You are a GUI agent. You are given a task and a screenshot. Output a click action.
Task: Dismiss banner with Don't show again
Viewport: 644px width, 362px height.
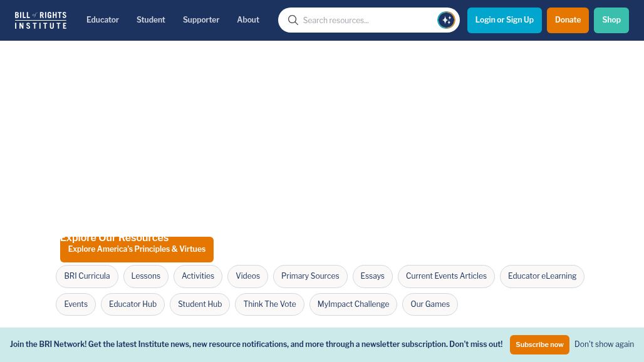604,344
